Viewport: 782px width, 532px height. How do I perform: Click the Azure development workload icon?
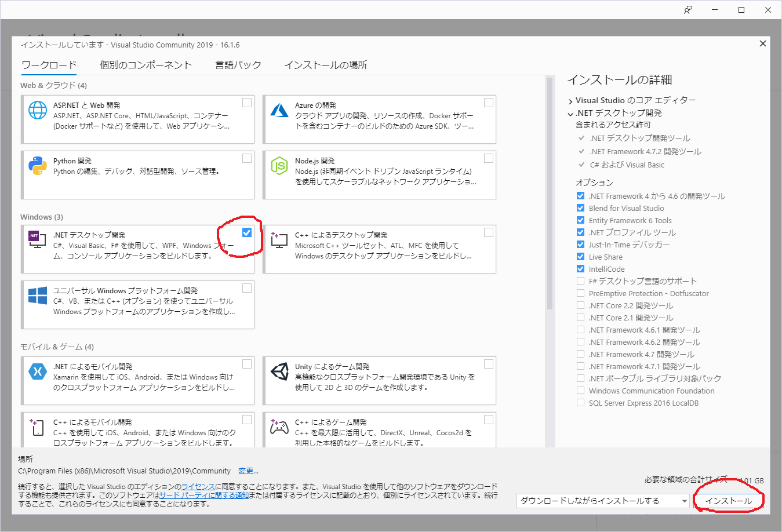click(279, 110)
